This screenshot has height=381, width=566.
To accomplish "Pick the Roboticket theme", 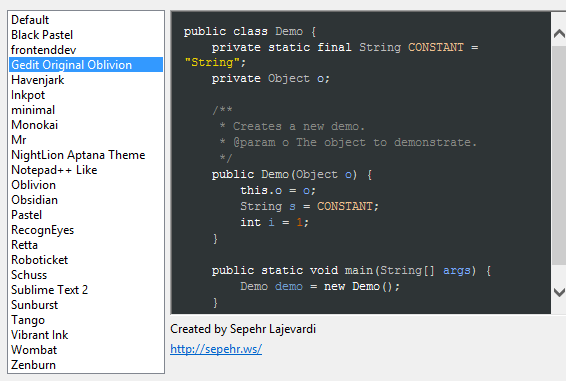I will (86, 260).
